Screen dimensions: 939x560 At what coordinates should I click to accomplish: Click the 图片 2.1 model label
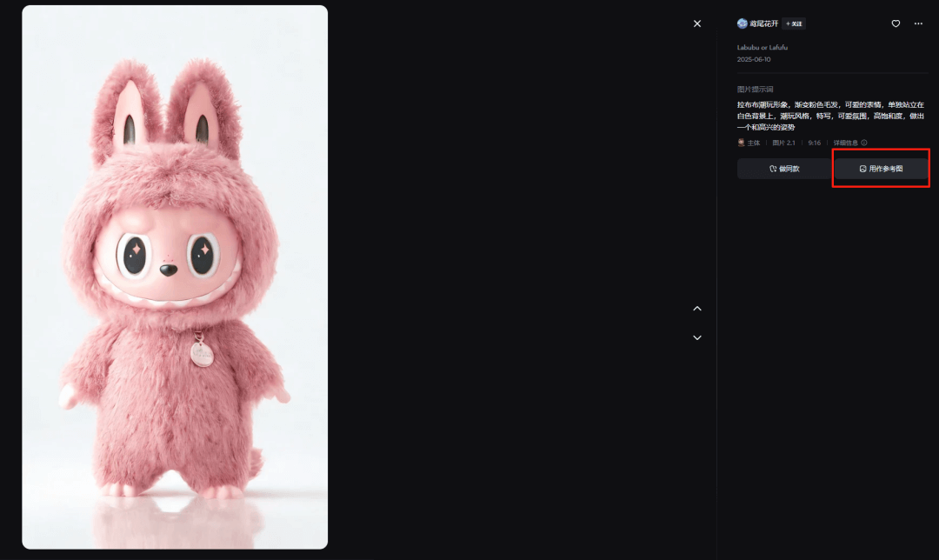tap(783, 143)
